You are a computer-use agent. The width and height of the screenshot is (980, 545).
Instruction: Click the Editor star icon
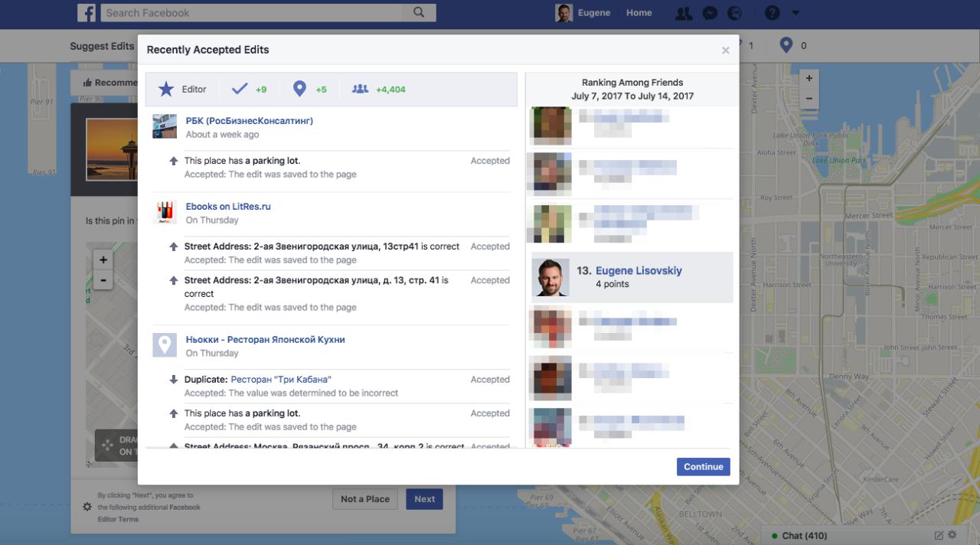(166, 90)
